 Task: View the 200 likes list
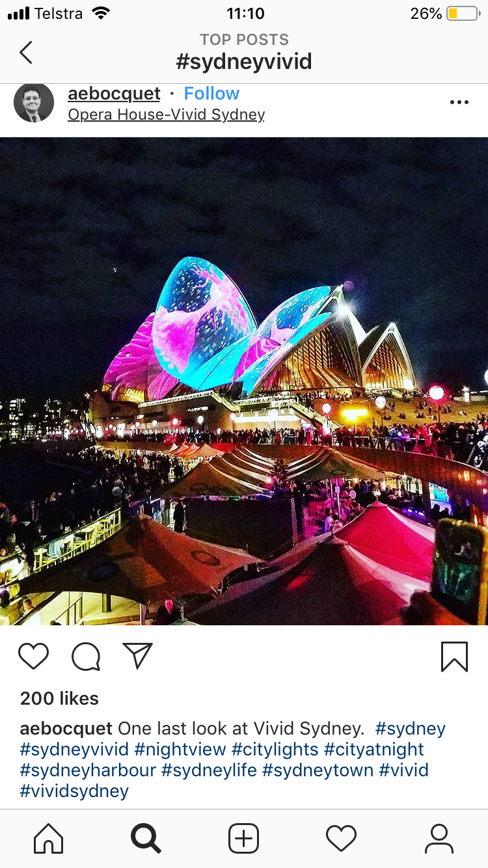(x=59, y=699)
